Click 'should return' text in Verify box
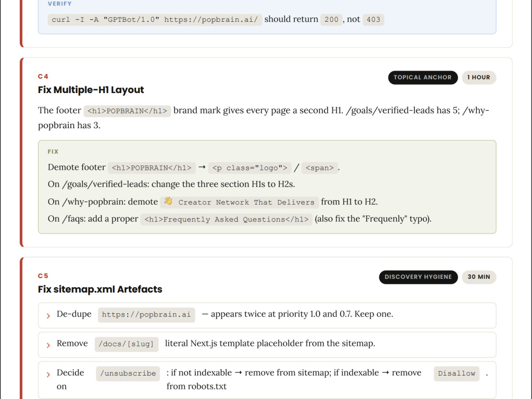532x399 pixels. pos(291,19)
